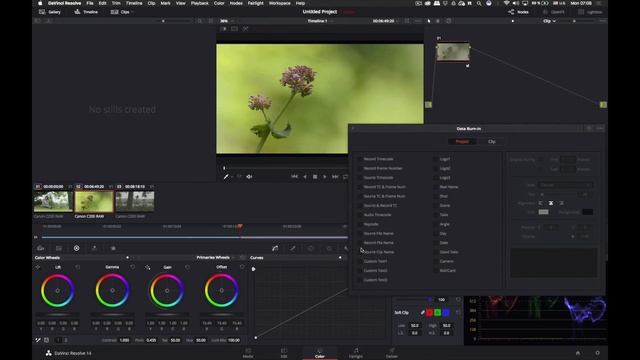The height and width of the screenshot is (360, 640).
Task: Open the Camera Raw palette icon
Action: pyautogui.click(x=40, y=248)
